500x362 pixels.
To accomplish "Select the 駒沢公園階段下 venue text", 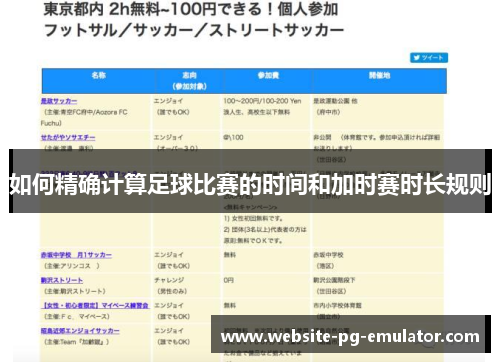I will (334, 280).
